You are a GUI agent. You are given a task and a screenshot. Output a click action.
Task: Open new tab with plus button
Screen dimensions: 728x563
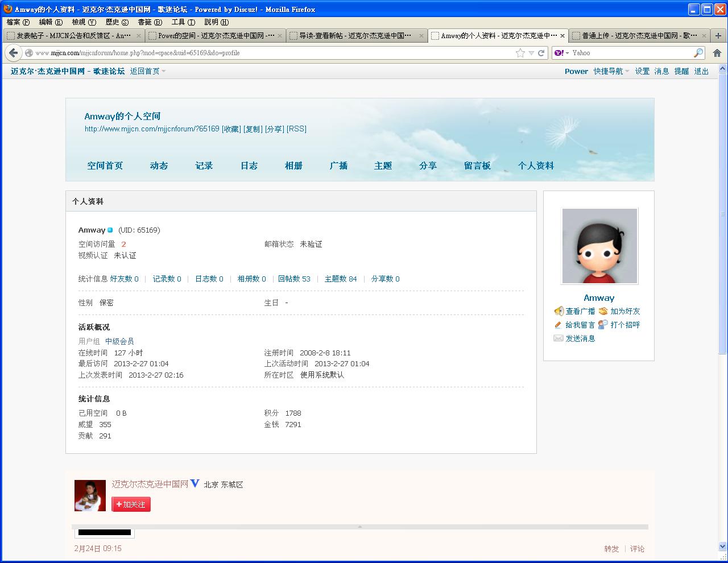(x=718, y=35)
